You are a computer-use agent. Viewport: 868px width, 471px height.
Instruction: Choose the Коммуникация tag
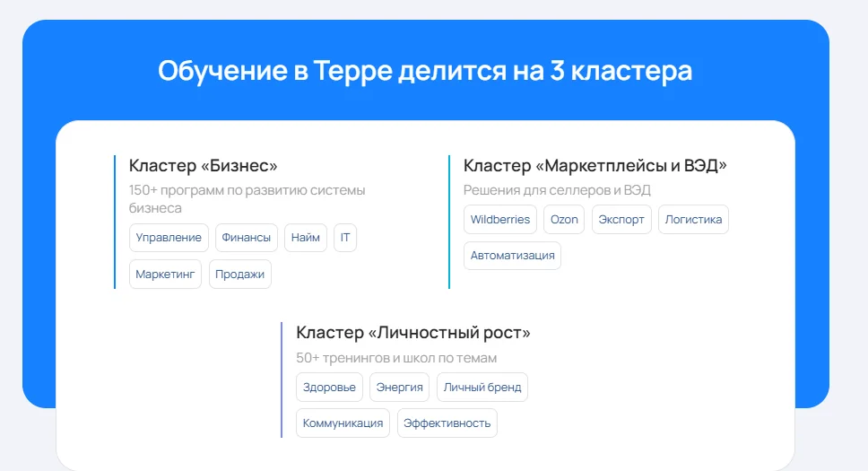[343, 423]
